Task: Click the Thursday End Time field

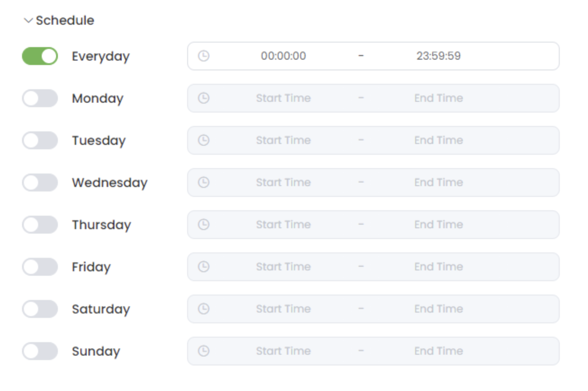Action: pyautogui.click(x=439, y=225)
